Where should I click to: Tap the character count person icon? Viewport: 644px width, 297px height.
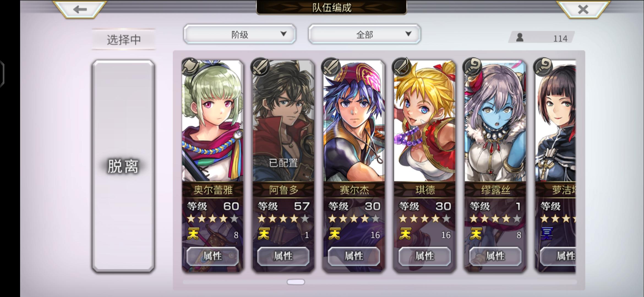(x=520, y=37)
